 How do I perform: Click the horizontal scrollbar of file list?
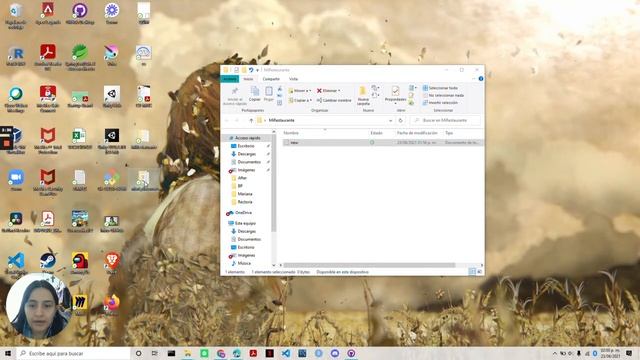click(x=369, y=265)
